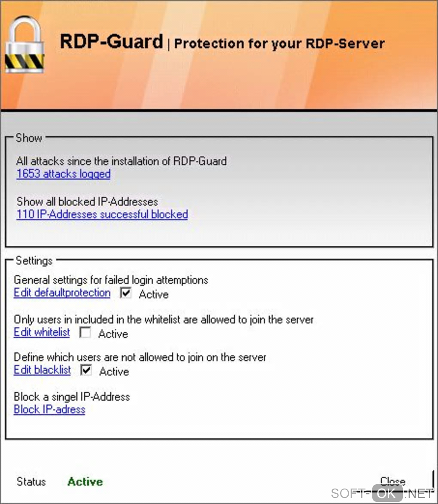Click the Status label at the bottom
Image resolution: width=438 pixels, height=504 pixels.
(31, 482)
